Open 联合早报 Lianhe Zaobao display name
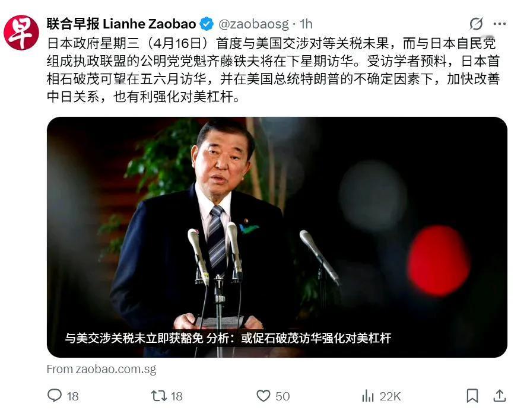This screenshot has height=420, width=527. [x=121, y=24]
